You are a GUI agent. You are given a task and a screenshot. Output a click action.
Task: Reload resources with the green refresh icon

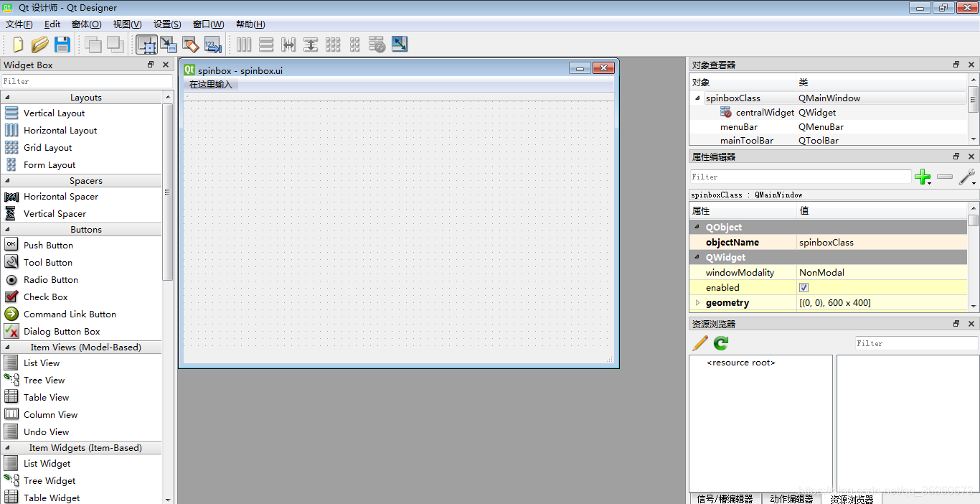tap(720, 342)
